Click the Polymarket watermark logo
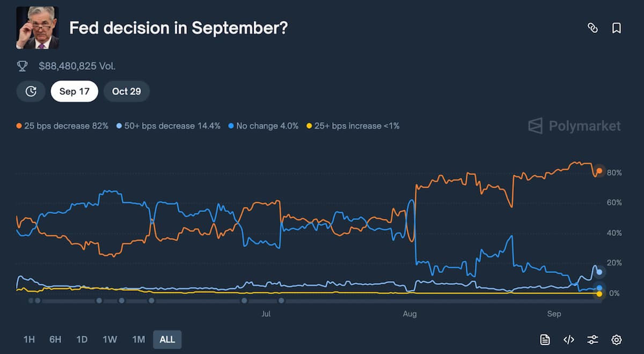644x354 pixels. pyautogui.click(x=574, y=126)
